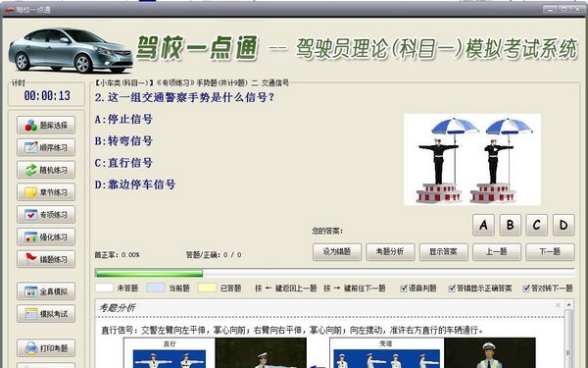The height and width of the screenshot is (368, 588).
Task: Open 强化练习 intensive practice
Action: click(46, 237)
